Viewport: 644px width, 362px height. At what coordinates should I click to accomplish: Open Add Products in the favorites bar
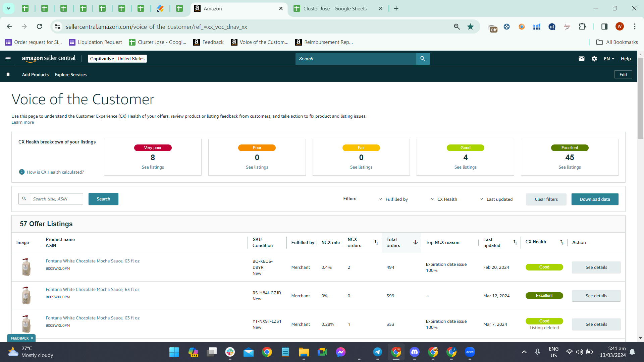click(35, 74)
